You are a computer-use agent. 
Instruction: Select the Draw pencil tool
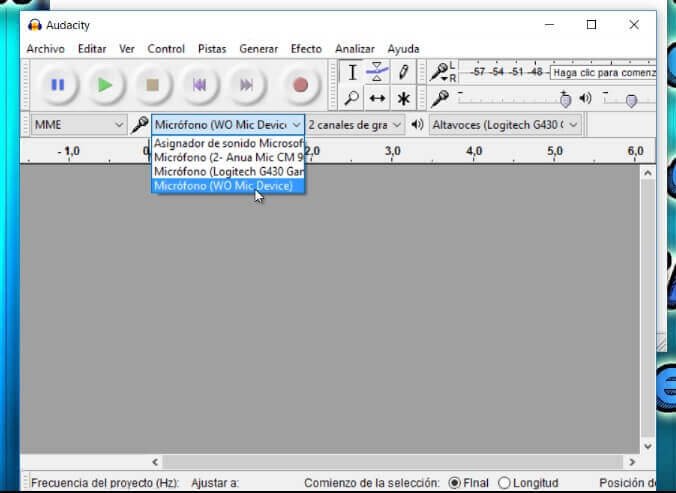(x=403, y=72)
